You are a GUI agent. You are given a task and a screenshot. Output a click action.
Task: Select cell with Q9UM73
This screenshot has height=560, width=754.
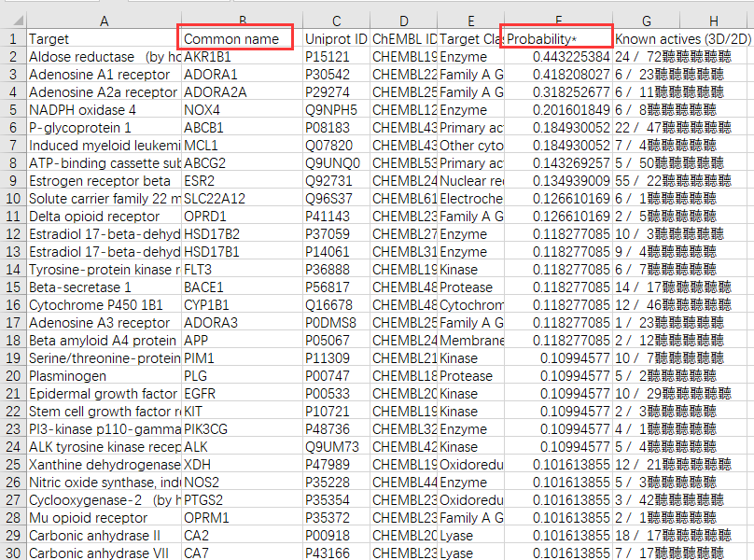[x=336, y=447]
